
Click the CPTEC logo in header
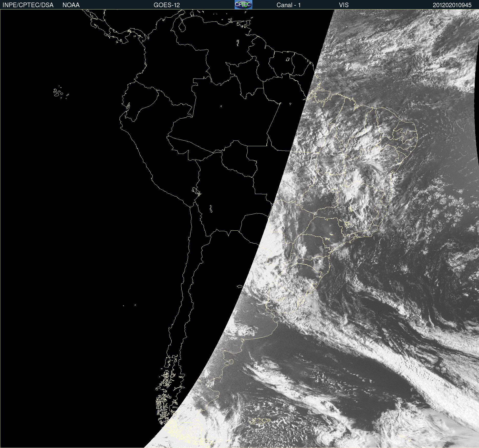point(243,5)
